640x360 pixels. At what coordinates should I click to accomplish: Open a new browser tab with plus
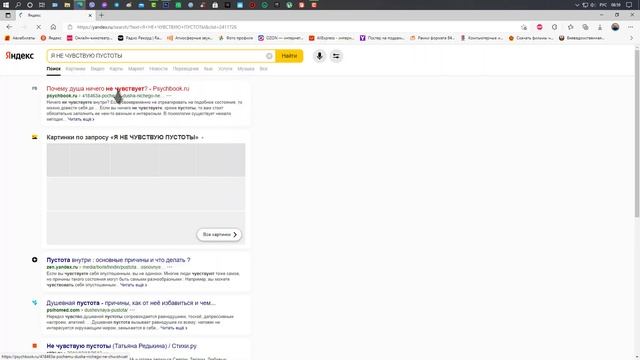click(101, 16)
